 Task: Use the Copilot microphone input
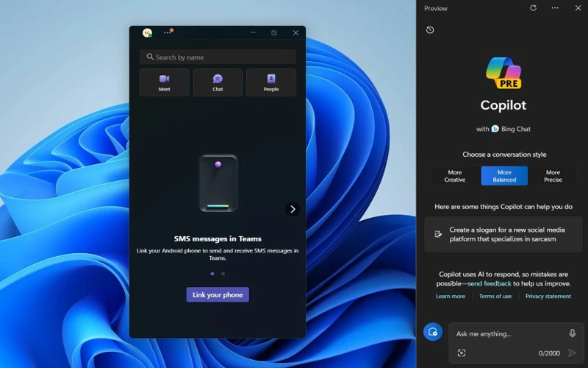tap(573, 333)
